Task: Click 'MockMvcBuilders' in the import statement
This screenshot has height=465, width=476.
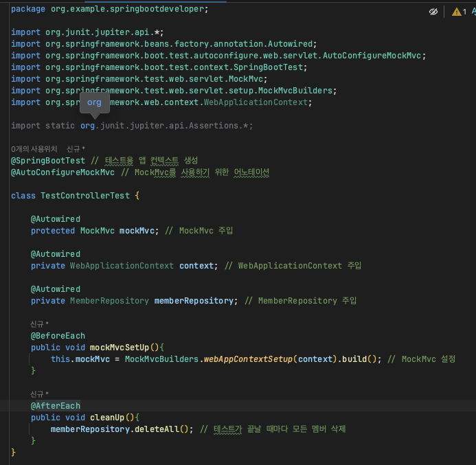Action: pyautogui.click(x=295, y=91)
